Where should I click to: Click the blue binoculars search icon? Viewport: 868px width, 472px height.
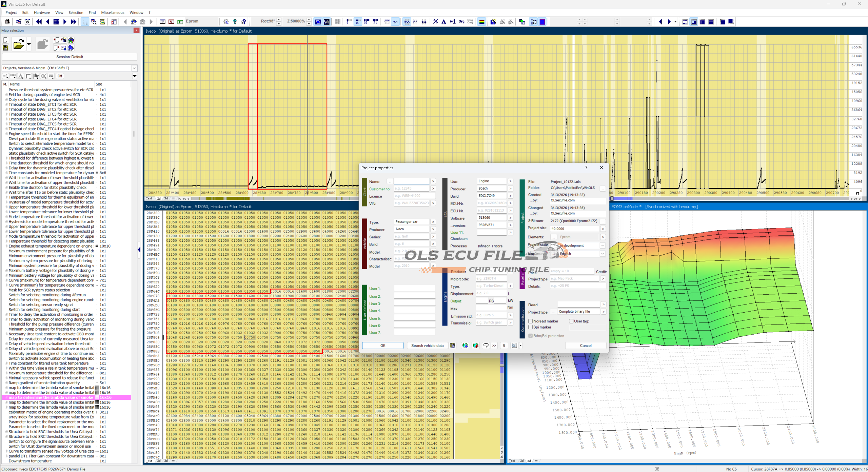(134, 22)
